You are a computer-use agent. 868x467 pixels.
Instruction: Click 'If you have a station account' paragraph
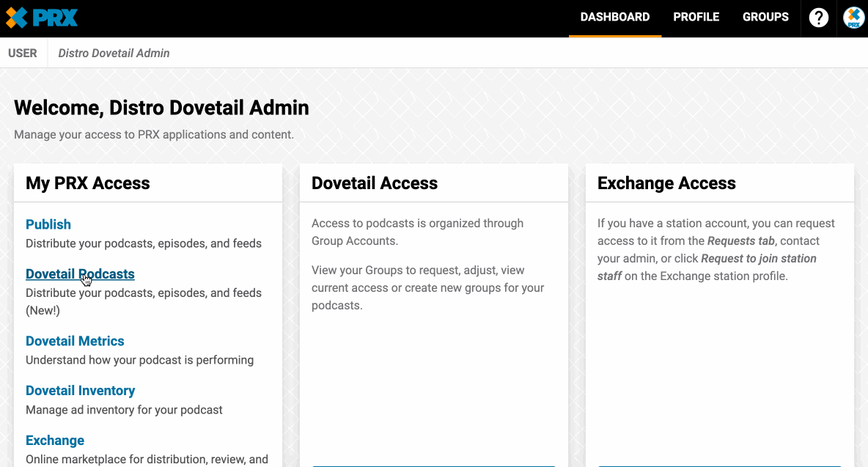tap(716, 249)
